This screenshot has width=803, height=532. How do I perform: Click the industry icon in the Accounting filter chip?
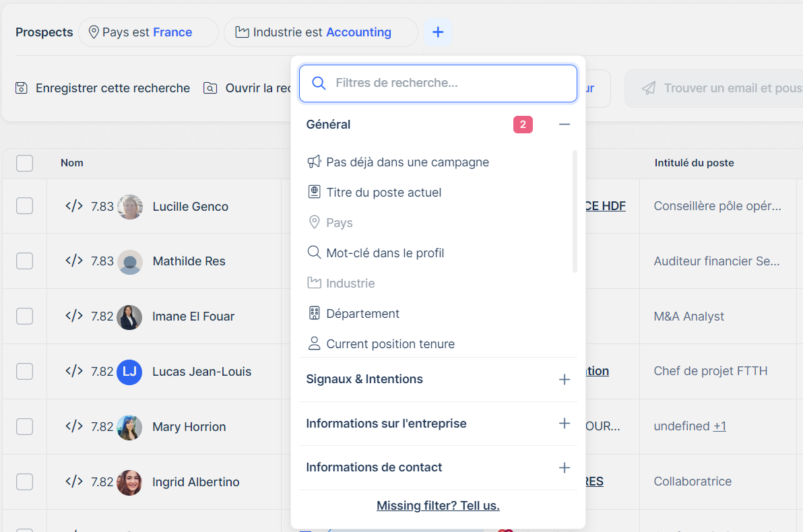click(242, 32)
